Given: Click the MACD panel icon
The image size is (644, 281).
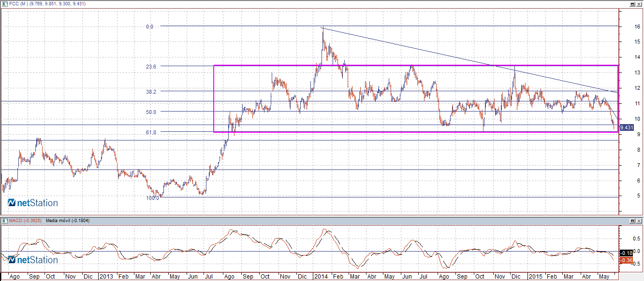Looking at the screenshot, I should [x=5, y=221].
